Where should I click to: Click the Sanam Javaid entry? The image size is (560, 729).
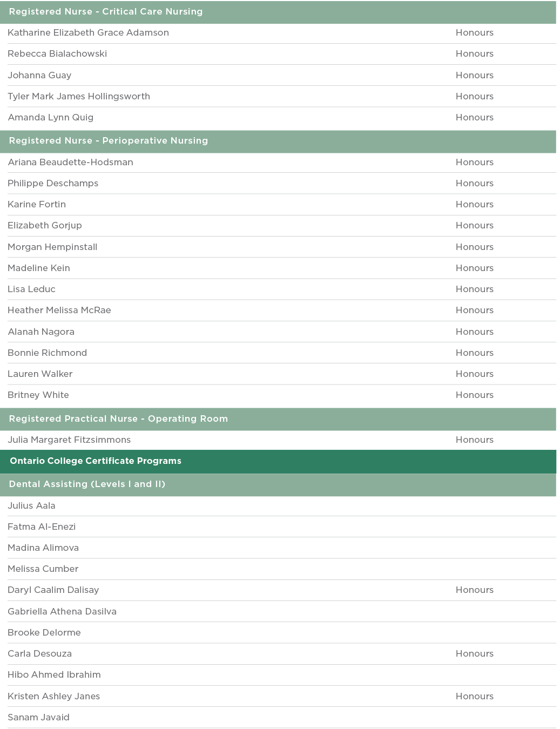38,718
